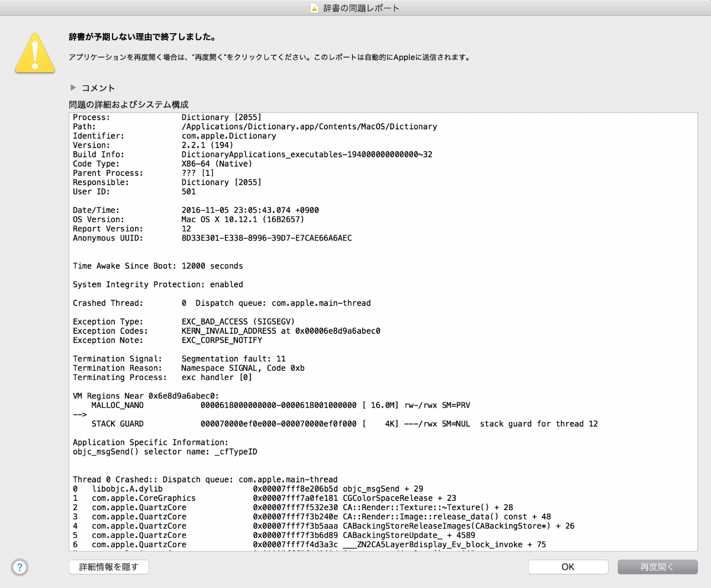Click the Build Info value DictionaryApplications_executables
The height and width of the screenshot is (588, 711).
click(307, 155)
